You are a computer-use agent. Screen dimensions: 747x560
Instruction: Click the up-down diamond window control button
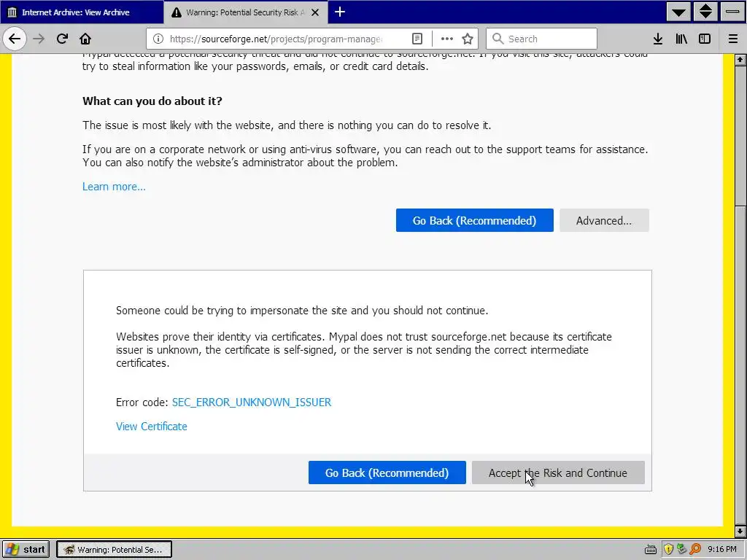[x=705, y=12]
